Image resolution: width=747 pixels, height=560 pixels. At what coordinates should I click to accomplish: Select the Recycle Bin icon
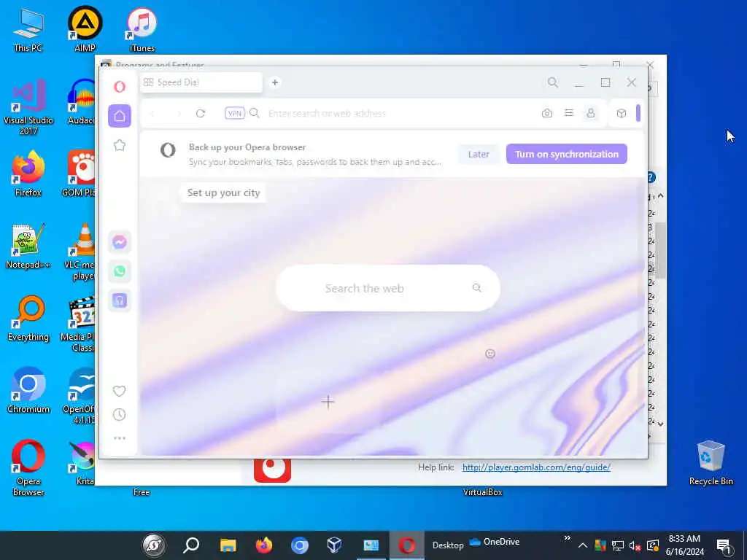click(711, 463)
